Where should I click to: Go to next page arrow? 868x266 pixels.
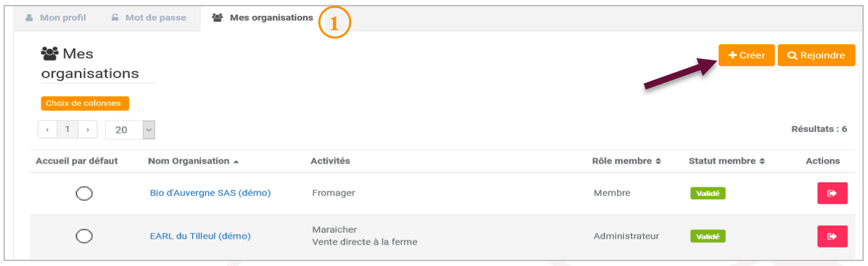point(88,130)
